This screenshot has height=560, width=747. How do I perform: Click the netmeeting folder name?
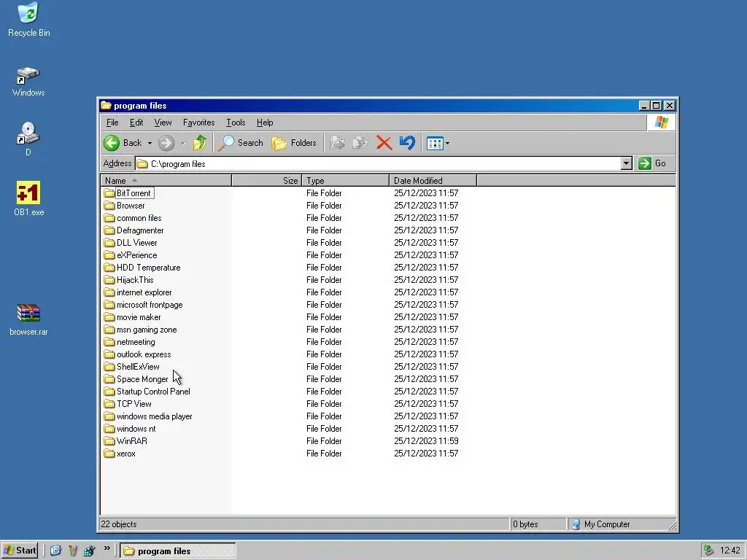[136, 342]
